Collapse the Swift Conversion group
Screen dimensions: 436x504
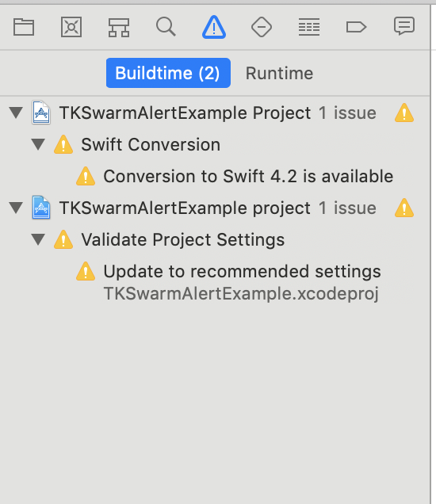point(38,144)
